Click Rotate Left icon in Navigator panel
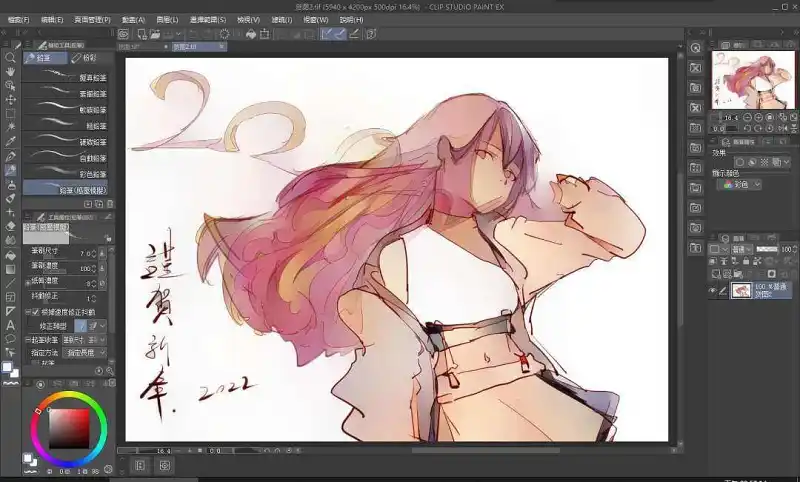The width and height of the screenshot is (800, 482). coord(747,129)
